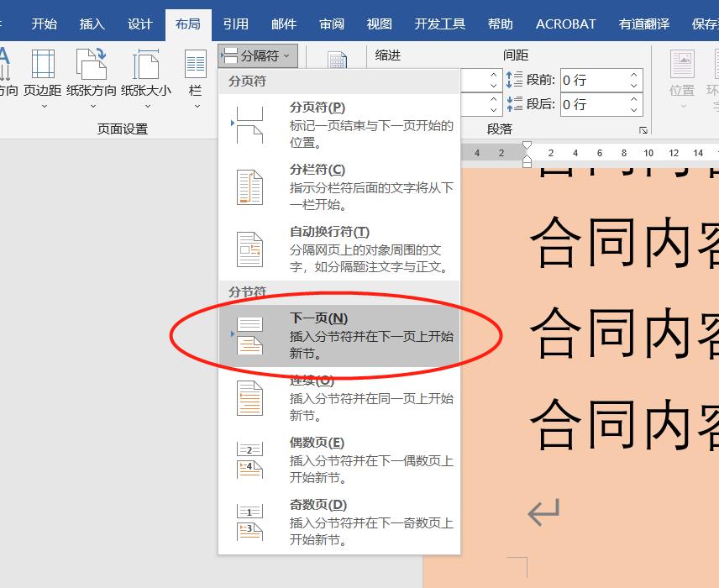Switch to the 视图 ribbon tab
The image size is (719, 588).
tap(379, 24)
